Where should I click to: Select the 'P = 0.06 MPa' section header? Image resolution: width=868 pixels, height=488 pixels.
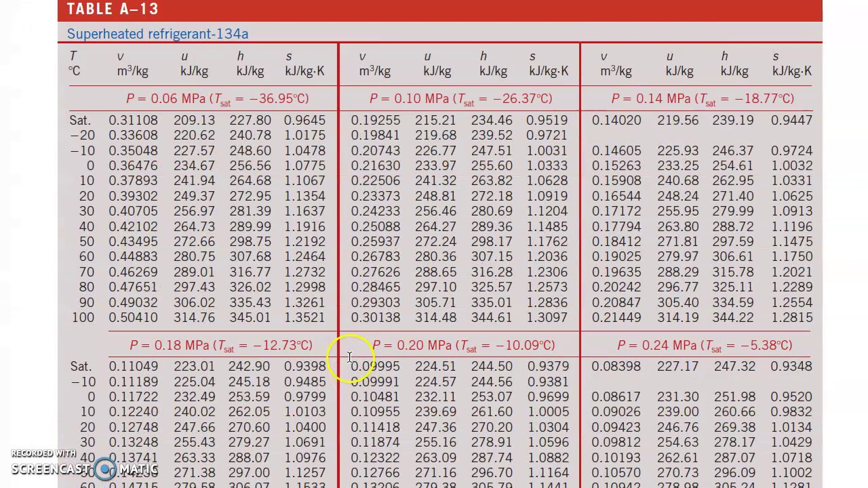(x=217, y=99)
